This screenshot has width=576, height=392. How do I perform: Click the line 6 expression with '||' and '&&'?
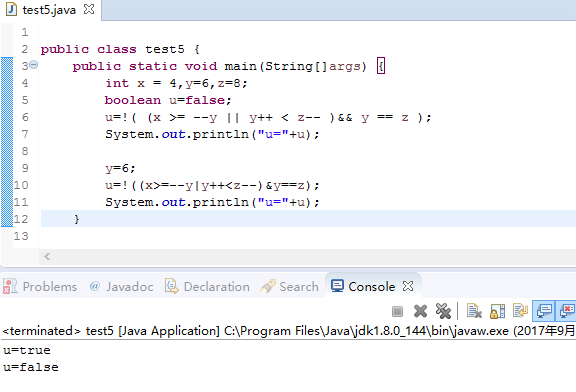pyautogui.click(x=268, y=117)
